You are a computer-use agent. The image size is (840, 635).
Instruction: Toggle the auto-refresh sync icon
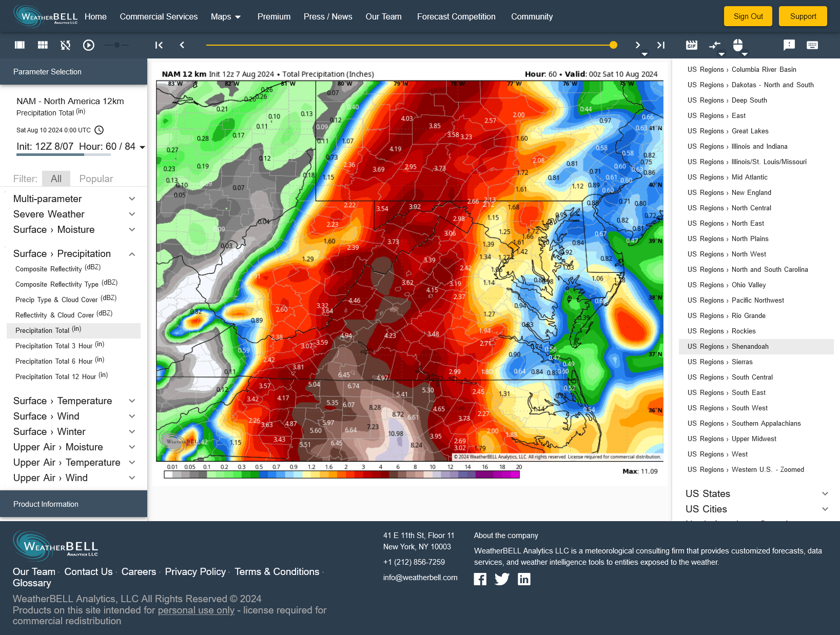click(65, 45)
